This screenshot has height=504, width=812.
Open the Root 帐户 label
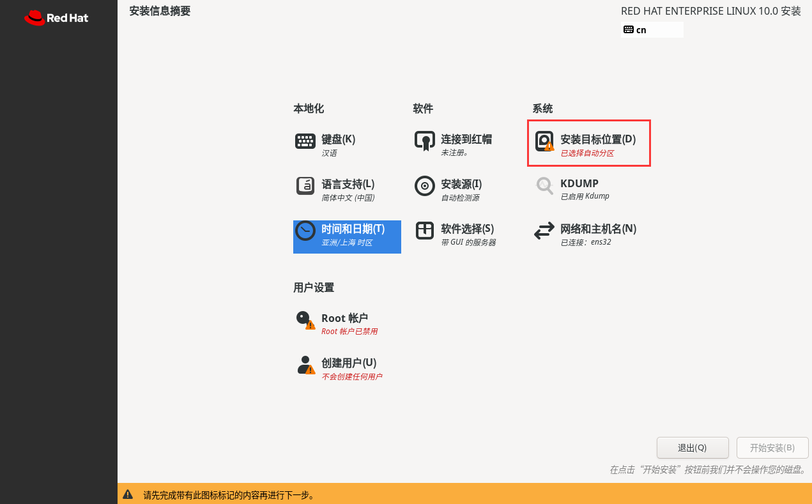344,318
